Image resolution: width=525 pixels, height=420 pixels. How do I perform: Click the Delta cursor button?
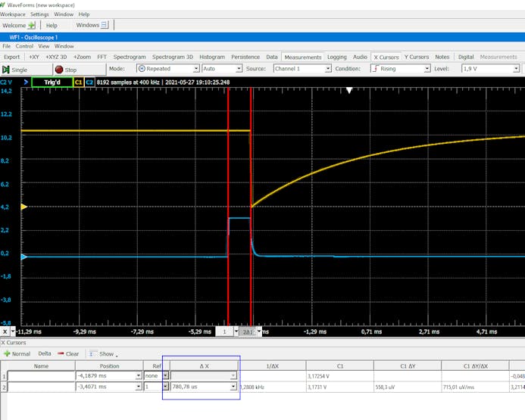45,353
